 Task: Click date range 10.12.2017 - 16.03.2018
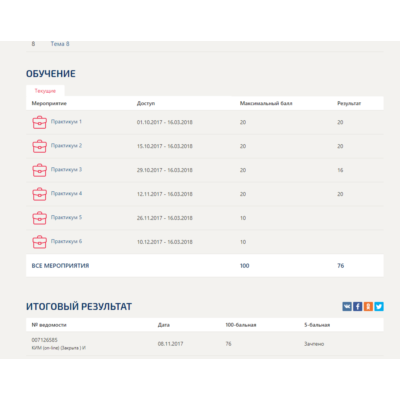point(165,242)
